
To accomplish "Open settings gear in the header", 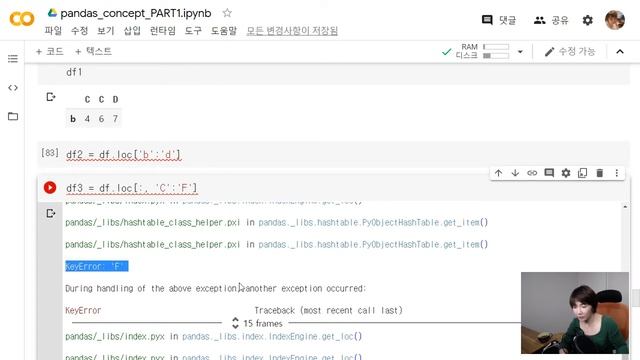I will point(587,20).
